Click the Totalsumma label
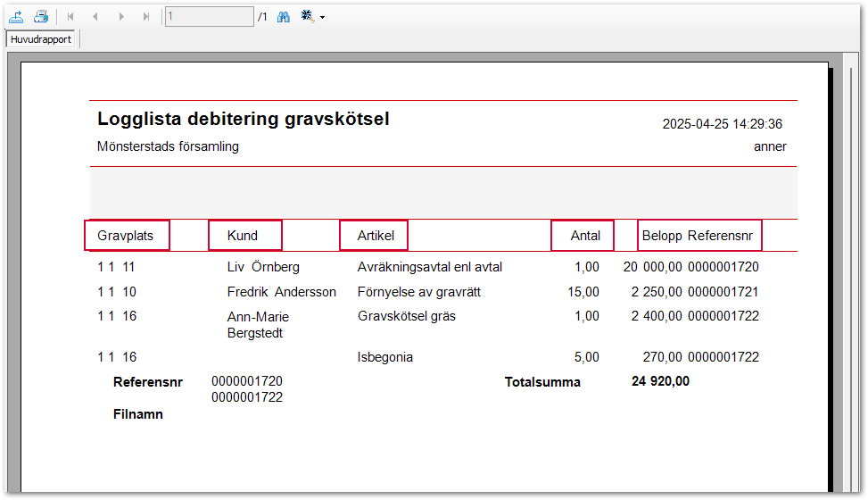The width and height of the screenshot is (868, 500). [x=542, y=382]
